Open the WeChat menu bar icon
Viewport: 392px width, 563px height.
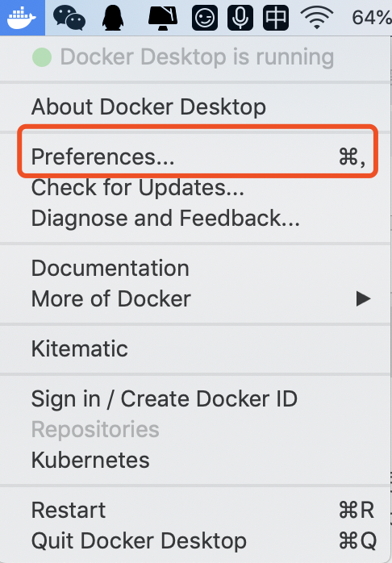69,18
